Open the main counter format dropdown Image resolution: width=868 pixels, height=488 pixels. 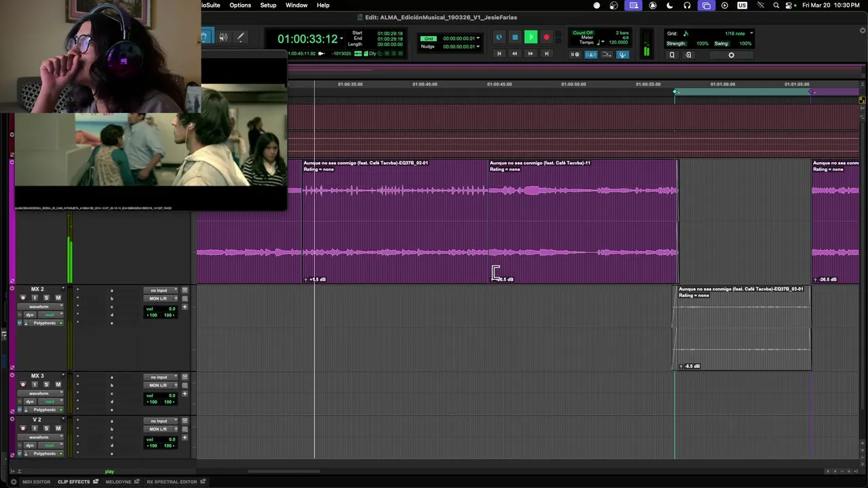[x=341, y=38]
